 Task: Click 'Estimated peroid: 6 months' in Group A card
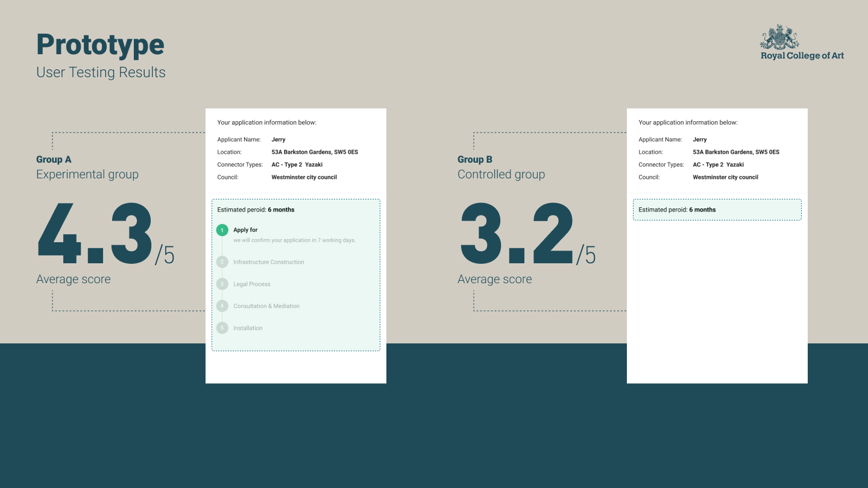point(256,210)
